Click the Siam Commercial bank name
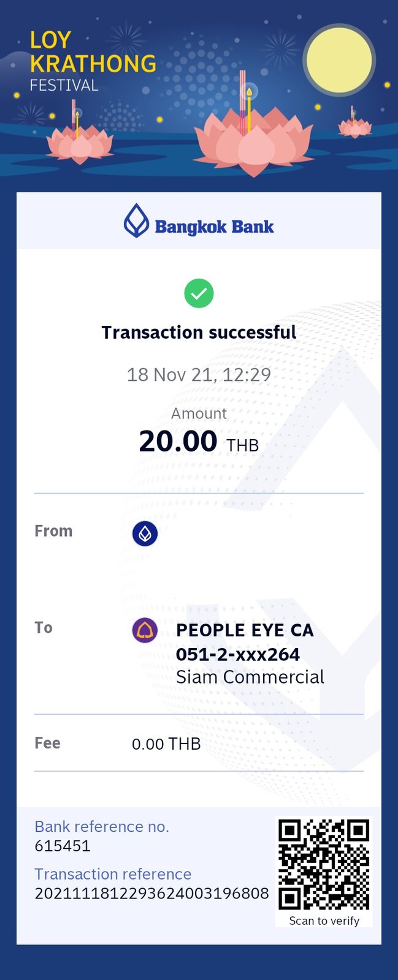 250,677
